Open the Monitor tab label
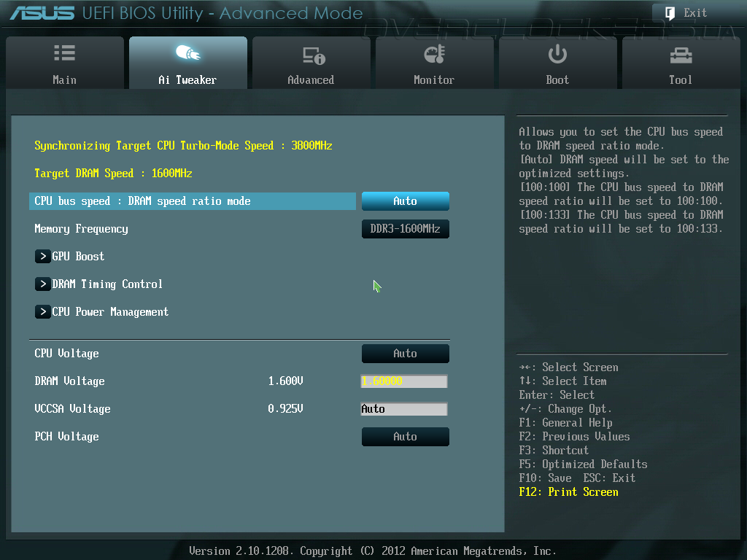Viewport: 747px width, 560px height. (x=434, y=80)
